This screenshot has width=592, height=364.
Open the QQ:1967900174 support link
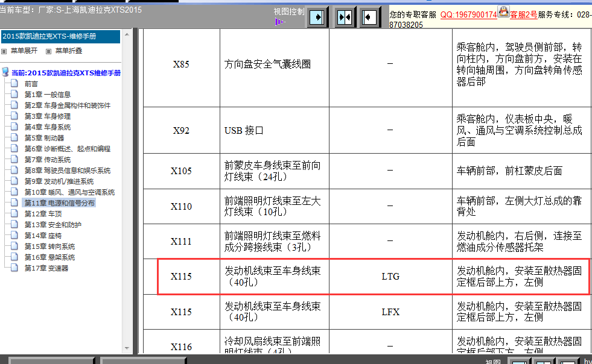[x=468, y=14]
